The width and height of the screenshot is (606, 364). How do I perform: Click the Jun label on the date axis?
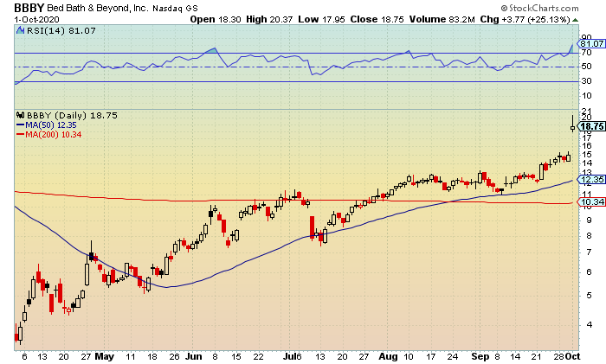coord(193,356)
